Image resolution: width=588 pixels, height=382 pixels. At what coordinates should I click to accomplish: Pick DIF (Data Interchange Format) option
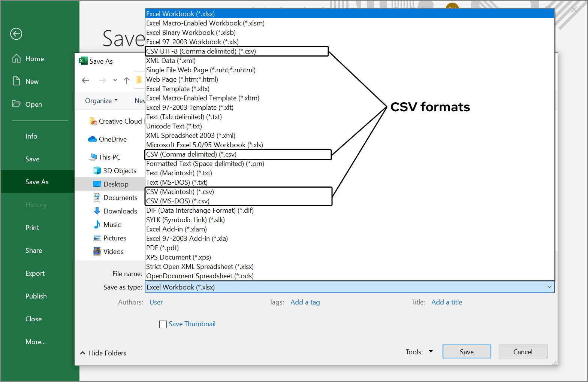click(x=350, y=210)
